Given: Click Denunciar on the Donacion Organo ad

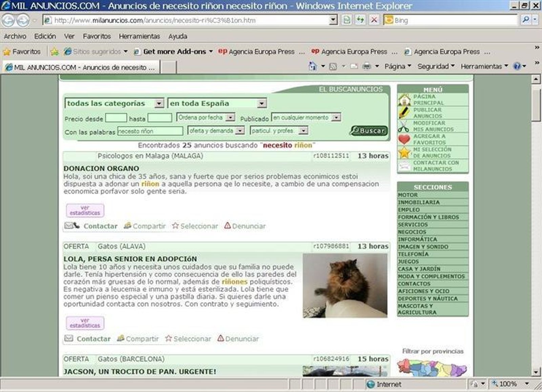Looking at the screenshot, I should pos(245,226).
